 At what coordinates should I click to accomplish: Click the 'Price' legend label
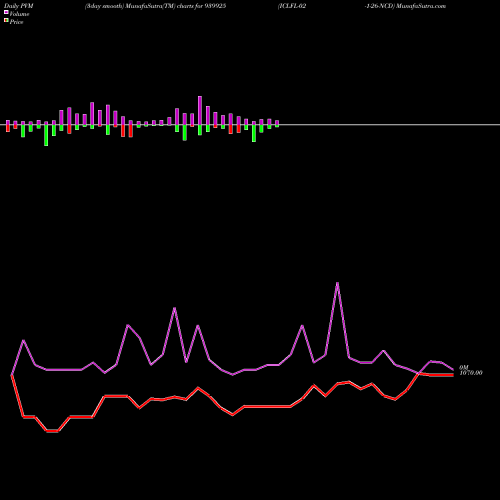16,22
